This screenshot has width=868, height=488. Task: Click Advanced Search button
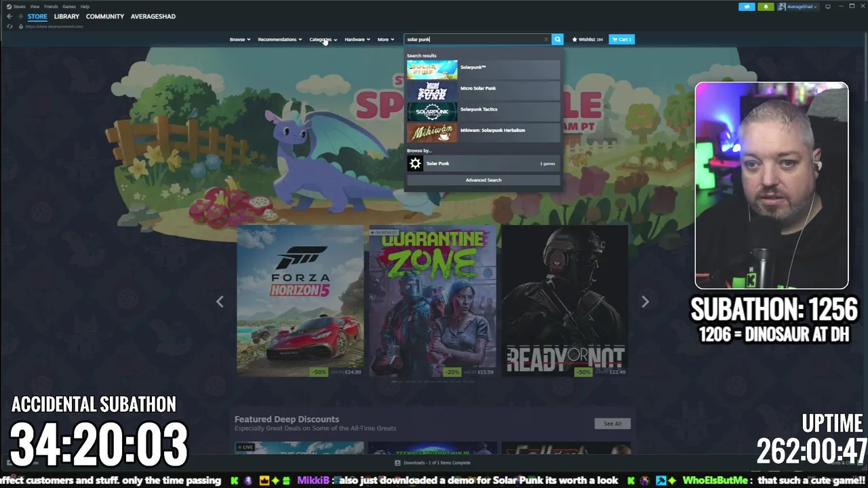pos(484,180)
